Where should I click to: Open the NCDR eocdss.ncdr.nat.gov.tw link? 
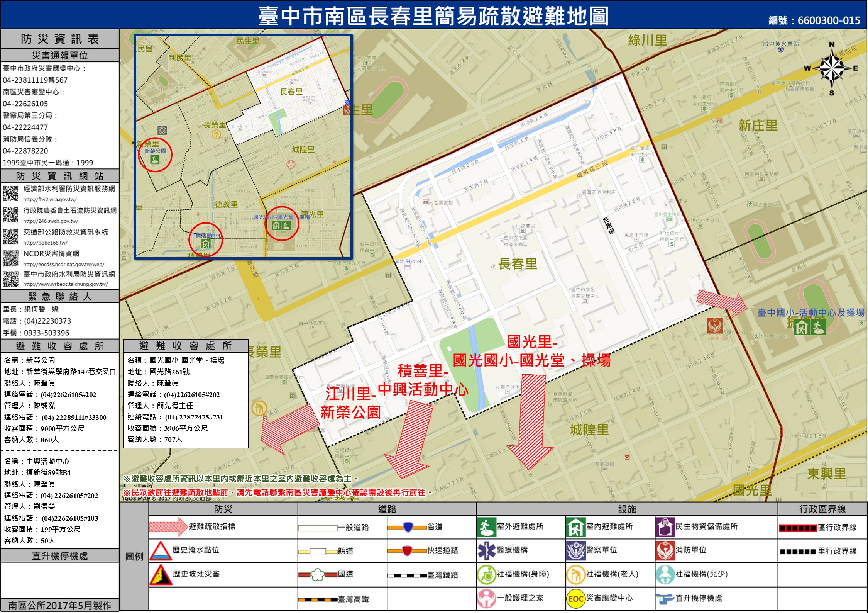(64, 265)
